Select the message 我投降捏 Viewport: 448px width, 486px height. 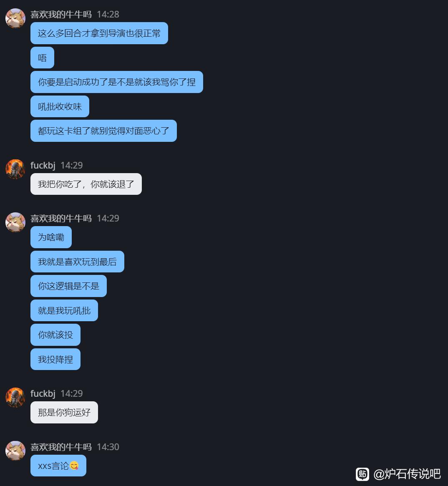pos(55,359)
